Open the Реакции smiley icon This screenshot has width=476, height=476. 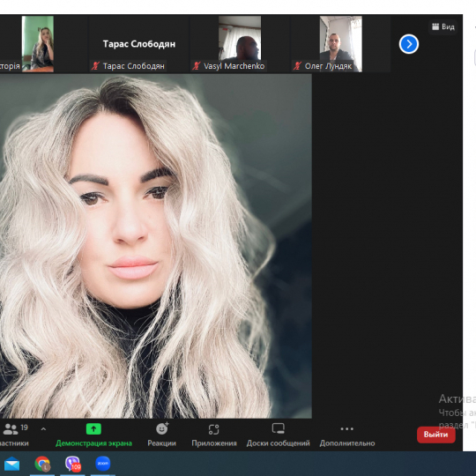pyautogui.click(x=162, y=428)
